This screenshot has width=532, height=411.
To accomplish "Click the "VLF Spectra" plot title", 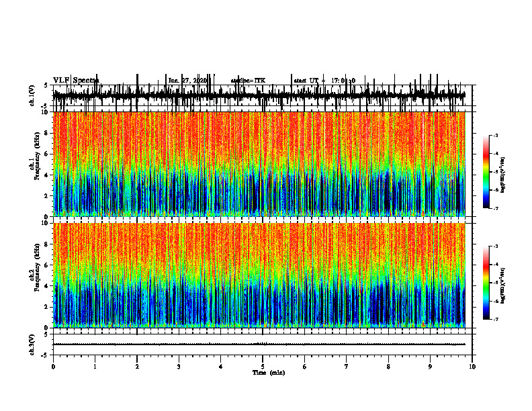I will (76, 81).
